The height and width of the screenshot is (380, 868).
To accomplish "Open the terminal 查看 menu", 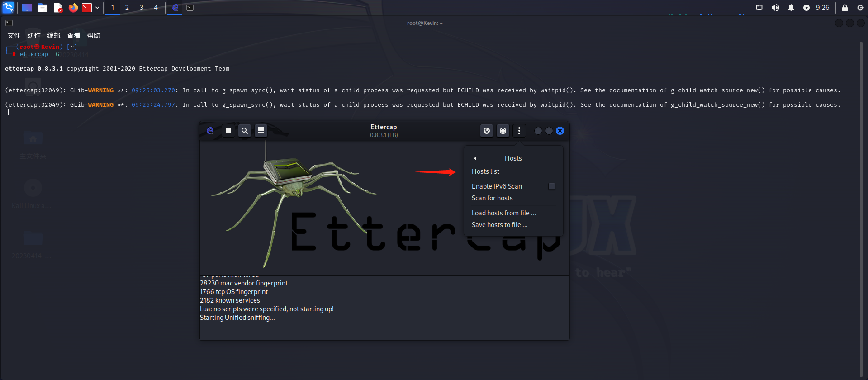I will [x=74, y=36].
